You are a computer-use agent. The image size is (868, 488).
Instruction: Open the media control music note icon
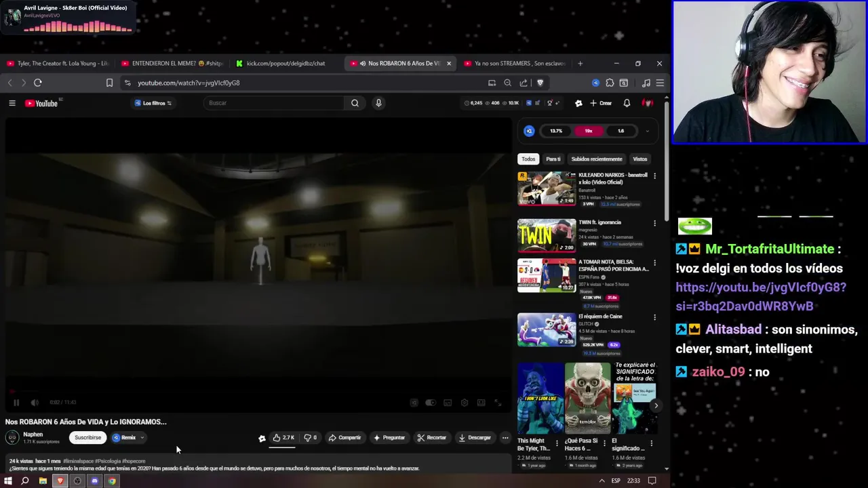(646, 83)
